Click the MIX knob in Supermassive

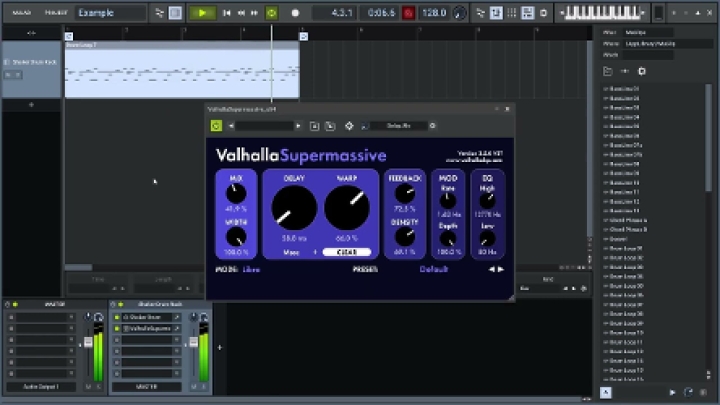click(236, 194)
